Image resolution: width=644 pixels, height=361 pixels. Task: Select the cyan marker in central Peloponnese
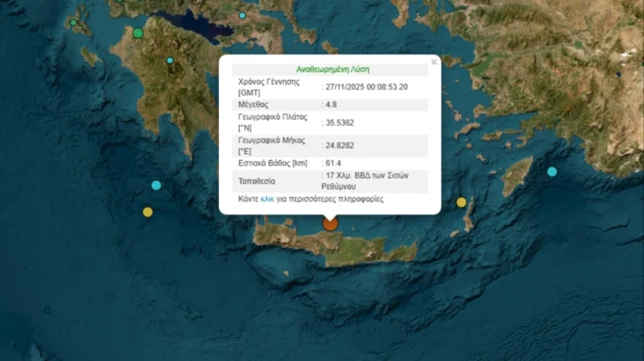click(170, 60)
